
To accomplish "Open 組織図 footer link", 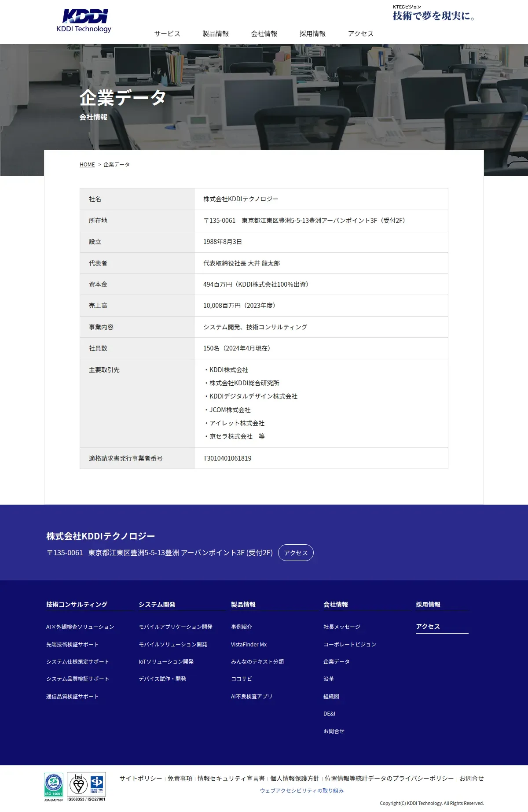I will pyautogui.click(x=331, y=697).
